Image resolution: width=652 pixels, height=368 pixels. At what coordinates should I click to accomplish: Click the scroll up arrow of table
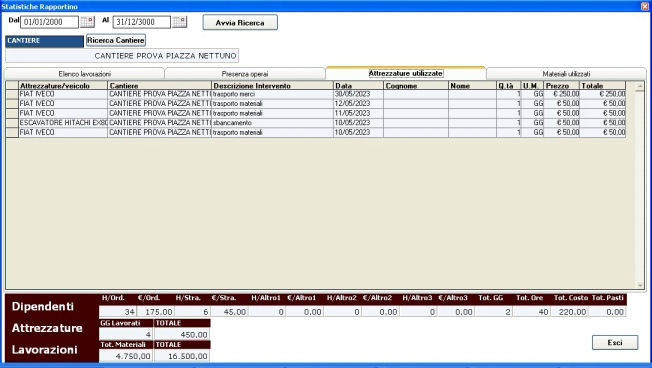coord(640,86)
